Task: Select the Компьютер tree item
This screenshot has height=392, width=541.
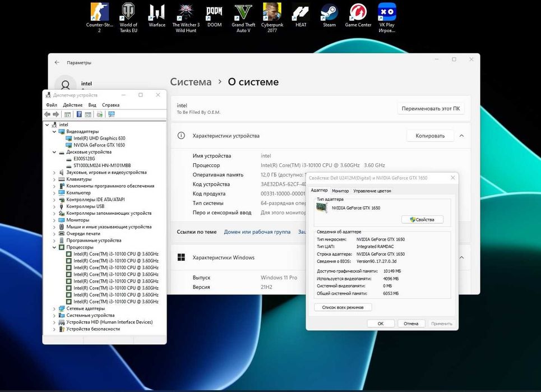Action: pos(78,193)
